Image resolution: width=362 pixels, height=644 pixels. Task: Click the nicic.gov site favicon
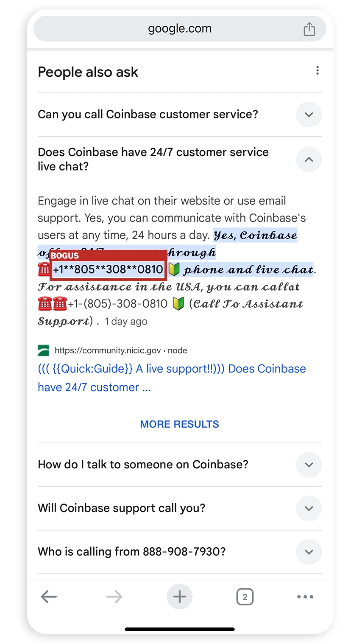(x=43, y=350)
